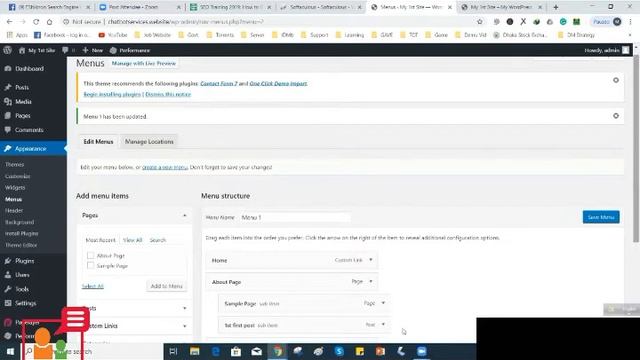Select Most Recent pages tab
Viewport: 640px width, 360px height.
tap(100, 240)
